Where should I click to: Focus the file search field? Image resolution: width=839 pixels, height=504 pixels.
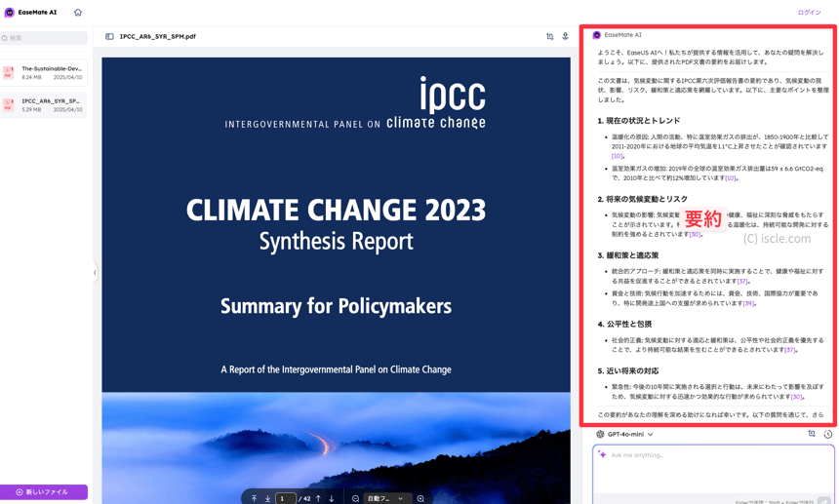[44, 38]
